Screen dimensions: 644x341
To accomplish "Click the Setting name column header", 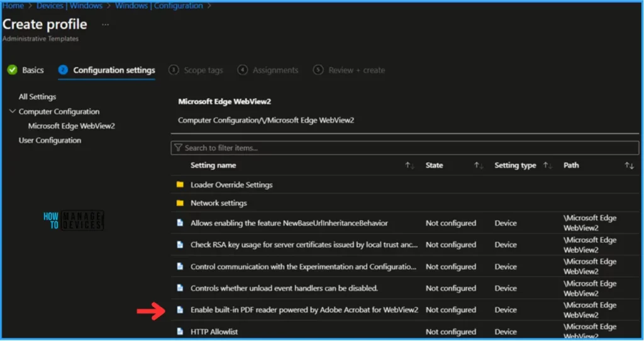I will pos(213,165).
